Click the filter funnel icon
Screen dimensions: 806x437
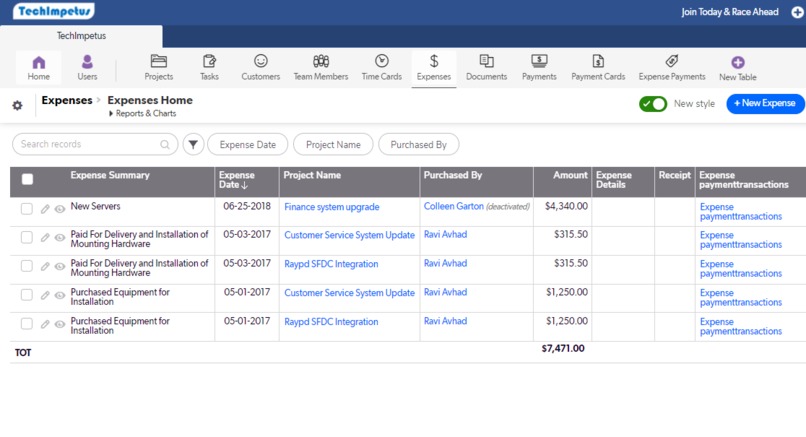pos(193,144)
